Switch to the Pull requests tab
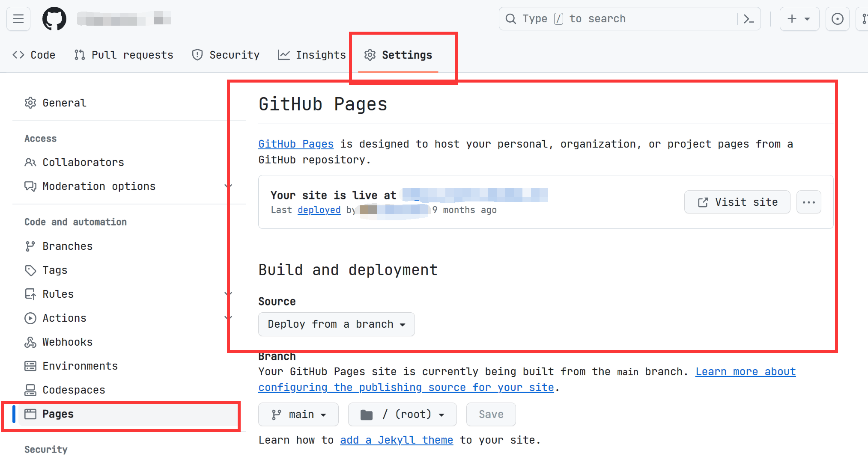The image size is (868, 465). pyautogui.click(x=124, y=55)
